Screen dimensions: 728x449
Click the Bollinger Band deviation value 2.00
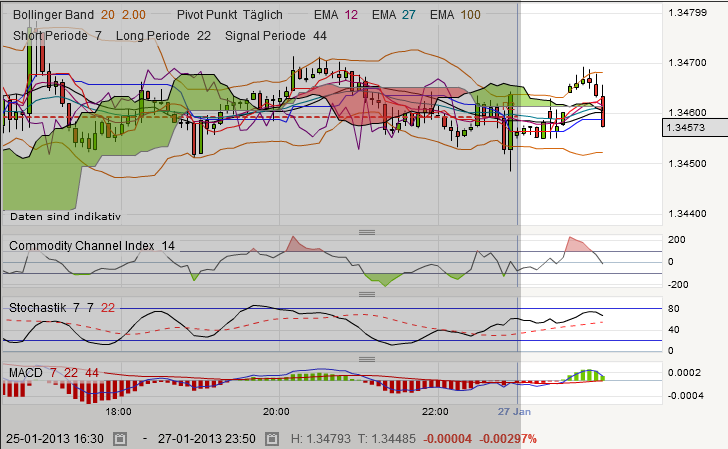[x=134, y=15]
